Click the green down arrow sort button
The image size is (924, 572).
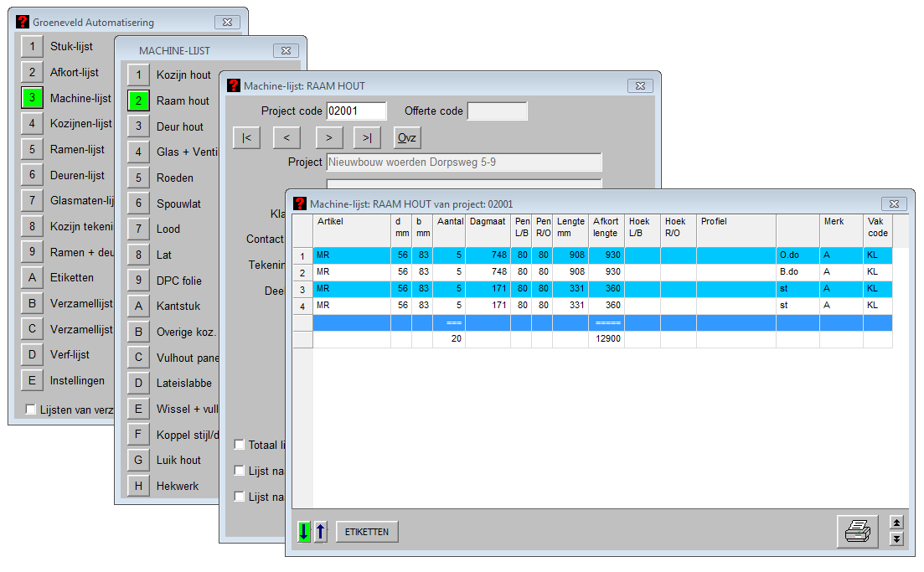click(x=304, y=532)
